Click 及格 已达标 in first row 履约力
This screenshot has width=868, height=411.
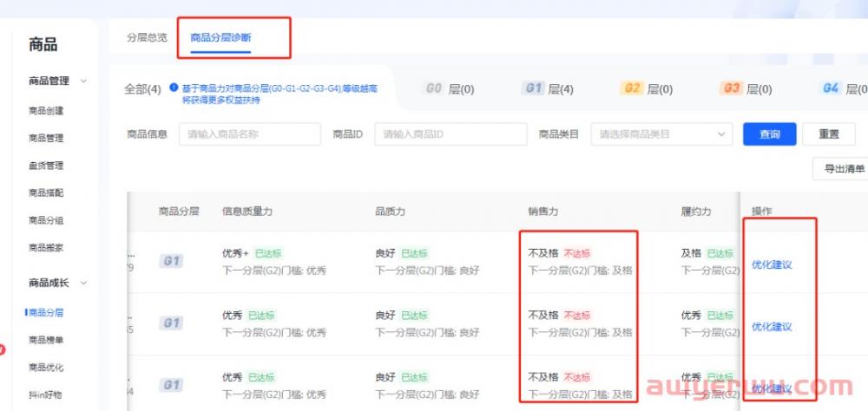707,254
